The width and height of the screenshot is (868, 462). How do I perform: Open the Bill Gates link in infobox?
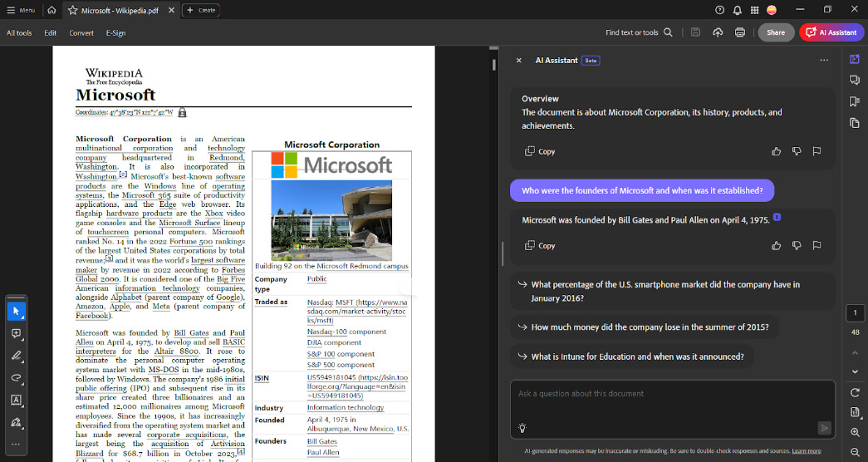(x=321, y=441)
